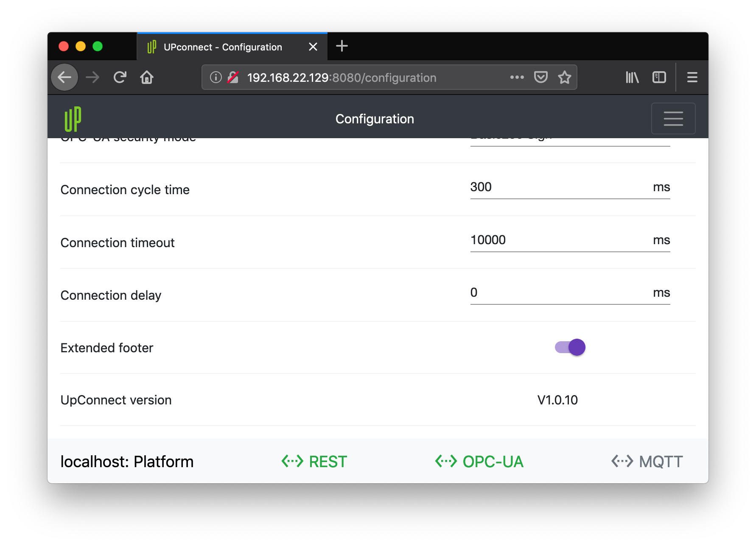Open the hamburger navigation menu in header

pos(673,119)
